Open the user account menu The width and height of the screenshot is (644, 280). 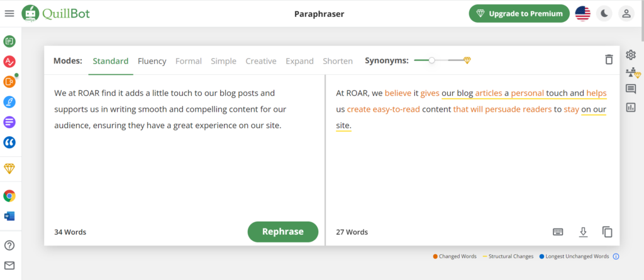pyautogui.click(x=626, y=13)
